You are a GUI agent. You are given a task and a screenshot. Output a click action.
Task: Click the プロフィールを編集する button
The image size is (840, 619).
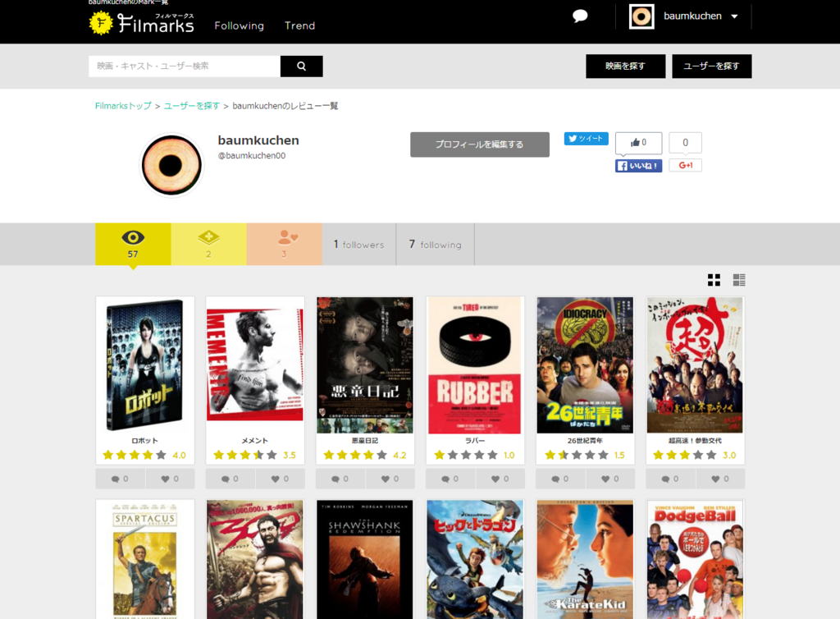click(x=479, y=144)
